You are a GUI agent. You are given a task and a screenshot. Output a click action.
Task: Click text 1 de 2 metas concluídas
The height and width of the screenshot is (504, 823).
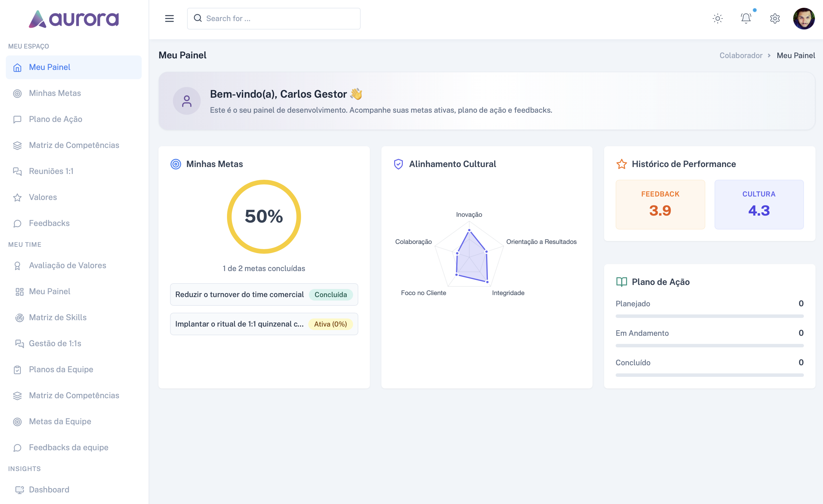264,268
